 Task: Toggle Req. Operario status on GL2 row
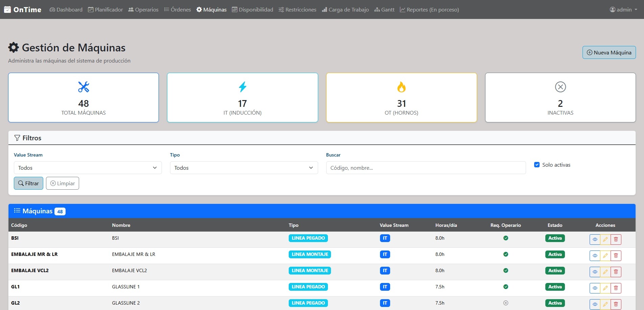505,303
